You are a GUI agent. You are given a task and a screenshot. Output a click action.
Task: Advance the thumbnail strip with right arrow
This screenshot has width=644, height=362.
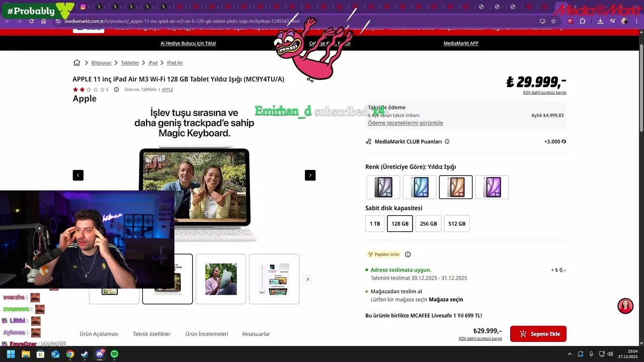(x=307, y=279)
